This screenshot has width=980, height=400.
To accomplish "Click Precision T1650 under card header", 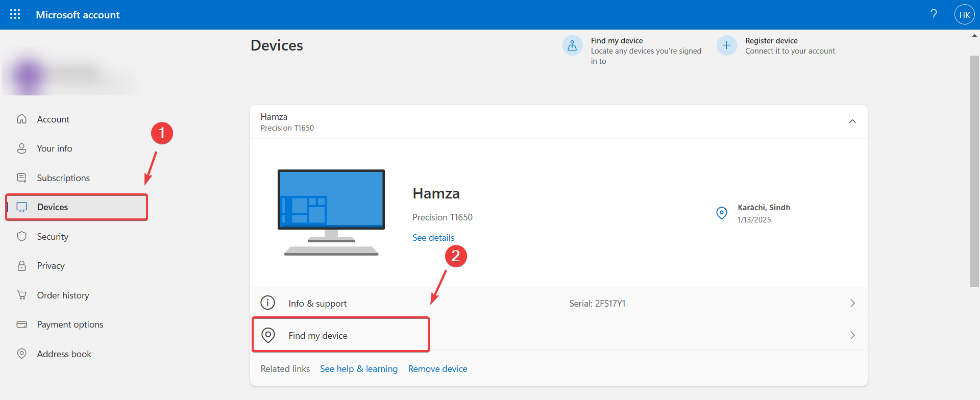I will (287, 128).
